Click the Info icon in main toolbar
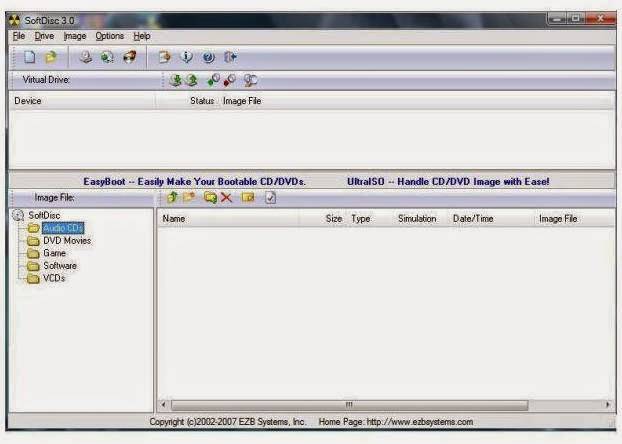Screen dimensions: 622x444 click(x=187, y=58)
